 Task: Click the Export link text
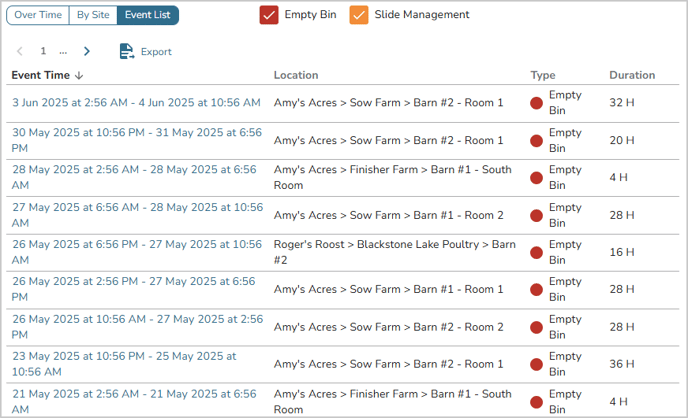point(156,52)
